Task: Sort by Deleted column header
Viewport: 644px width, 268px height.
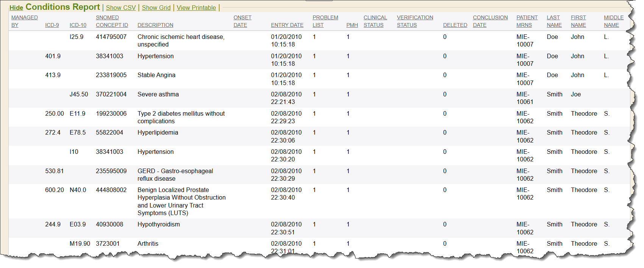Action: click(x=455, y=25)
